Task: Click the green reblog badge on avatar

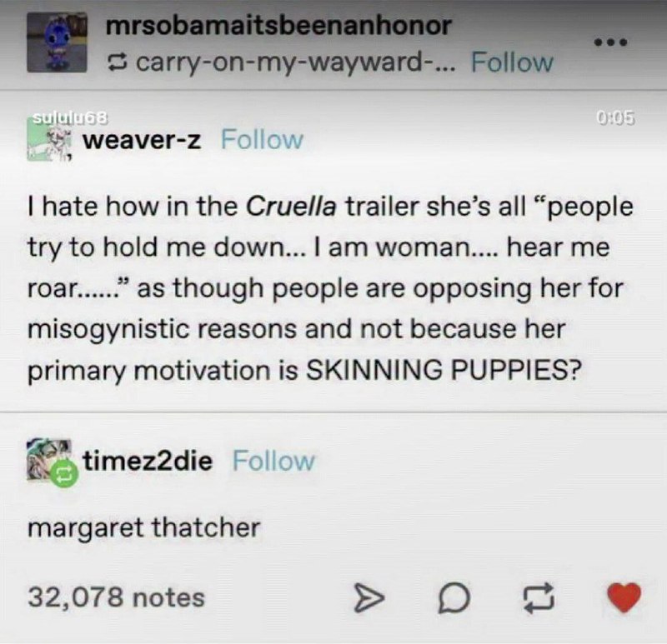Action: click(x=64, y=473)
